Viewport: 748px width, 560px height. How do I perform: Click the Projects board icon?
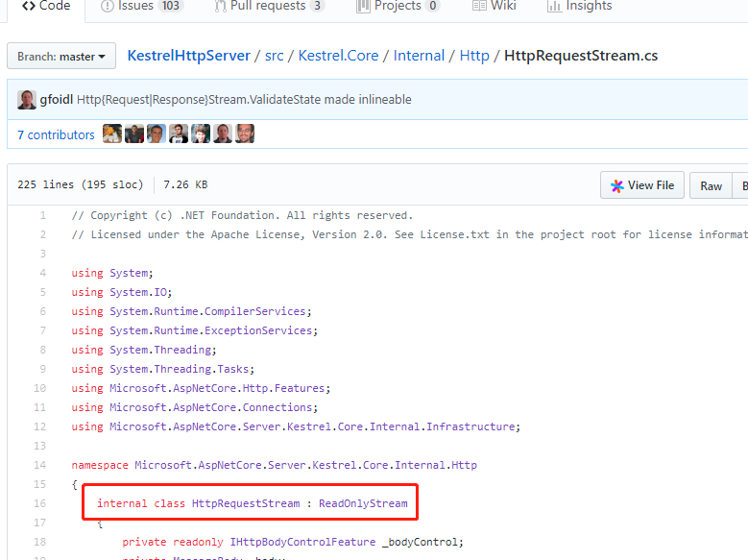click(x=363, y=6)
